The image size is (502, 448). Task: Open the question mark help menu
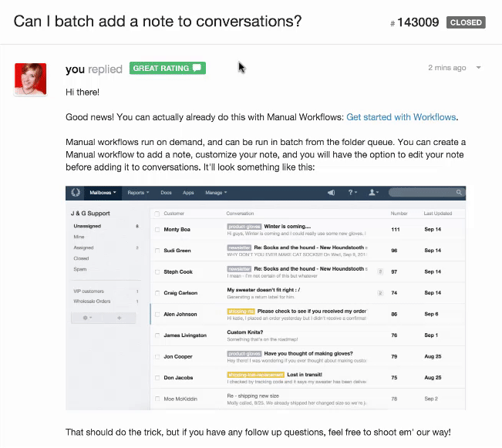click(352, 193)
